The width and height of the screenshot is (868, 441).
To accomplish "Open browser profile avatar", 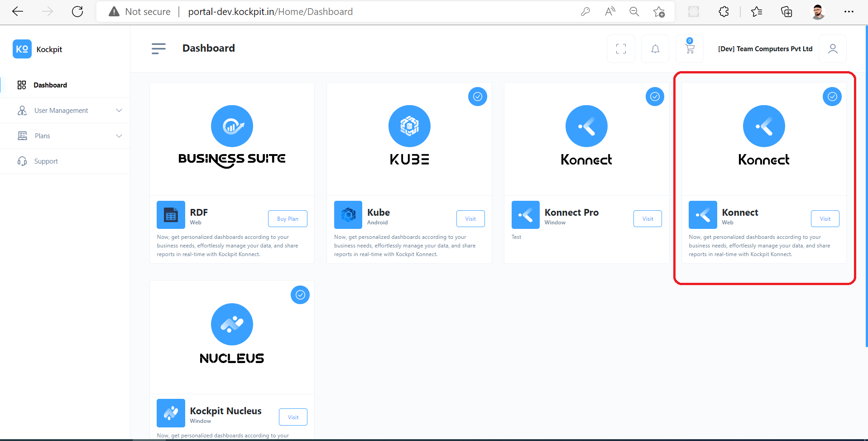I will coord(818,12).
